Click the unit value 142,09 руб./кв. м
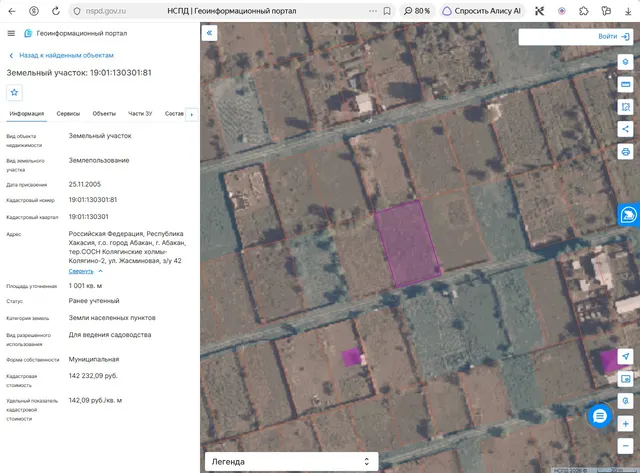The image size is (640, 473). point(95,400)
